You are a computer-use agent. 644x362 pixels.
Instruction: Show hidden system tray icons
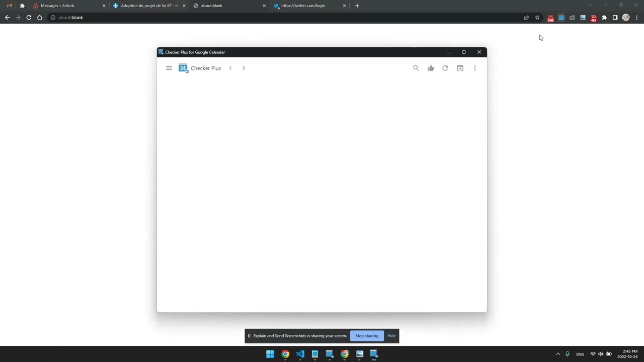[x=558, y=354]
